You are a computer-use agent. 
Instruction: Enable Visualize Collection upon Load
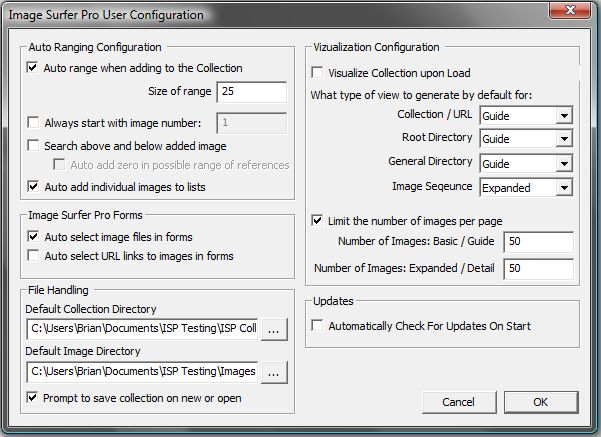click(317, 72)
